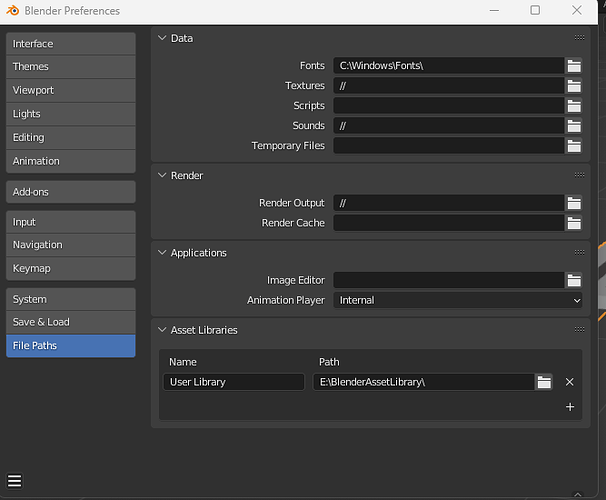Collapse the Applications panel
606x500 pixels.
coord(162,253)
